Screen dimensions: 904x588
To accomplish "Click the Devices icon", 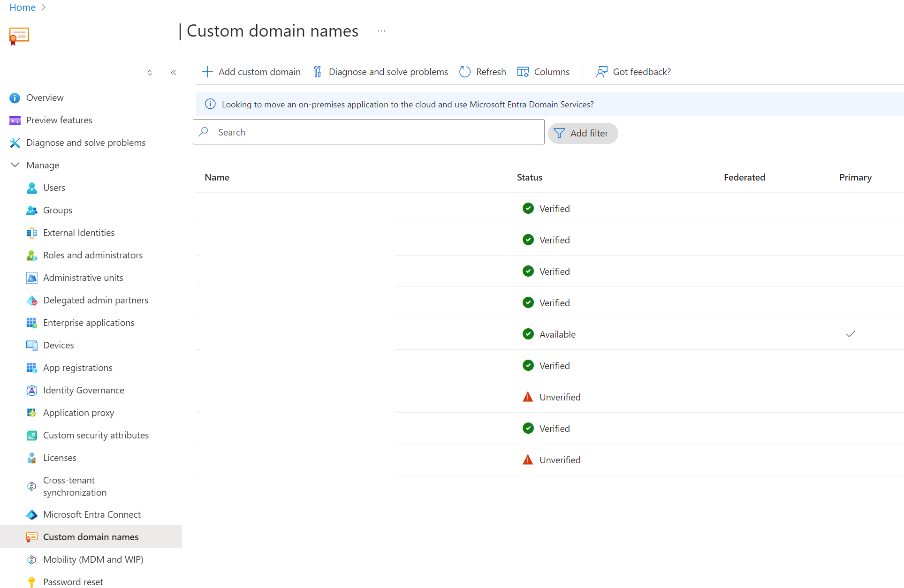I will pyautogui.click(x=32, y=345).
